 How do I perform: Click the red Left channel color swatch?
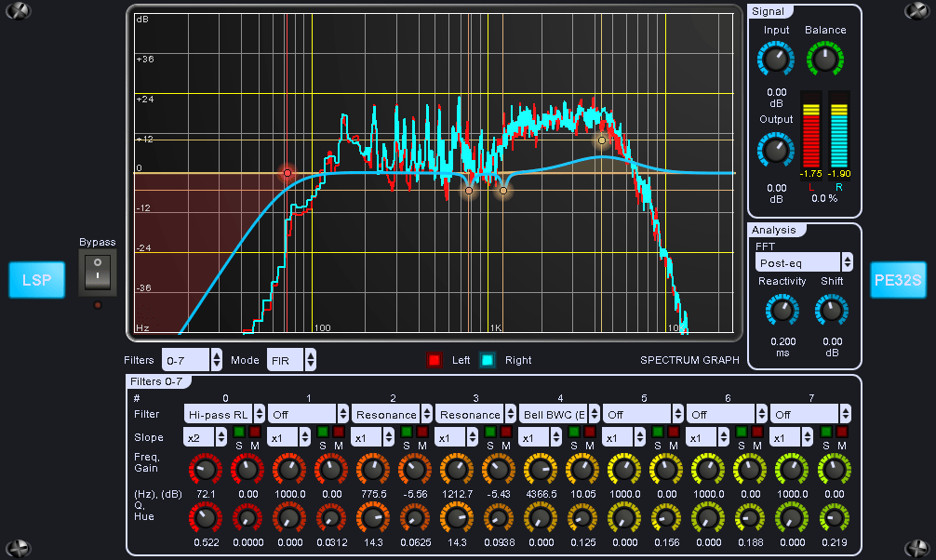pos(434,360)
